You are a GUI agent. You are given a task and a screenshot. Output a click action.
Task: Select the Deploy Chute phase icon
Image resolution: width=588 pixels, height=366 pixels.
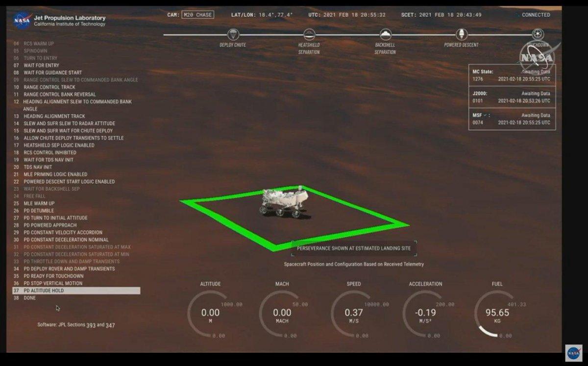[233, 35]
